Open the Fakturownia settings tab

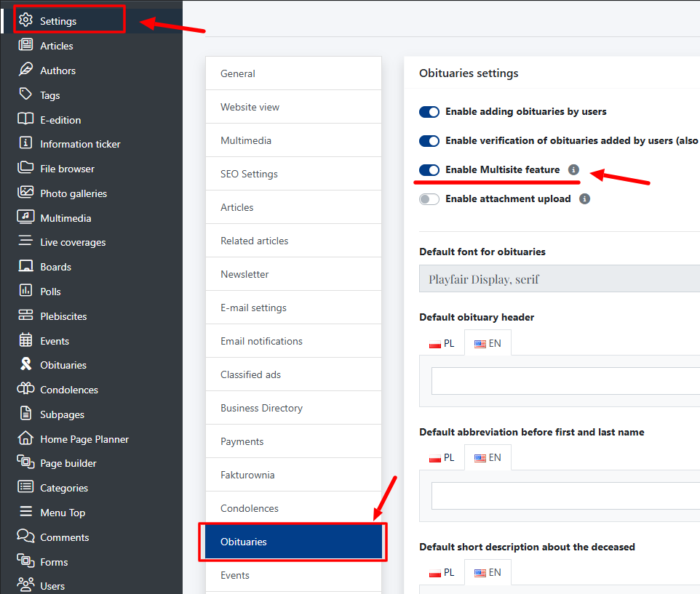(293, 475)
